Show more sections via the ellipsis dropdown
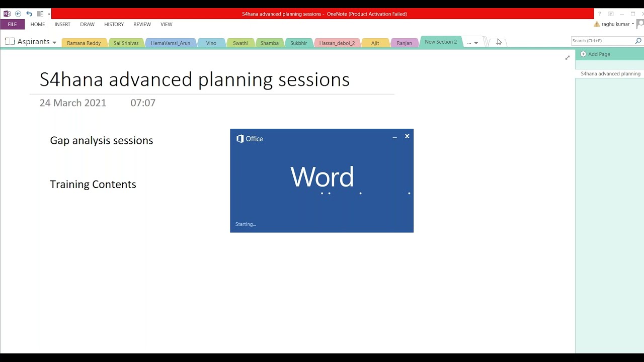This screenshot has height=362, width=644. click(x=472, y=43)
